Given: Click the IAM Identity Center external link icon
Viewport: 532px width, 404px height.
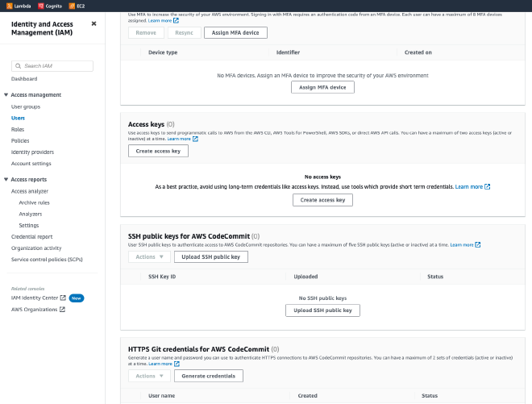Looking at the screenshot, I should [63, 298].
